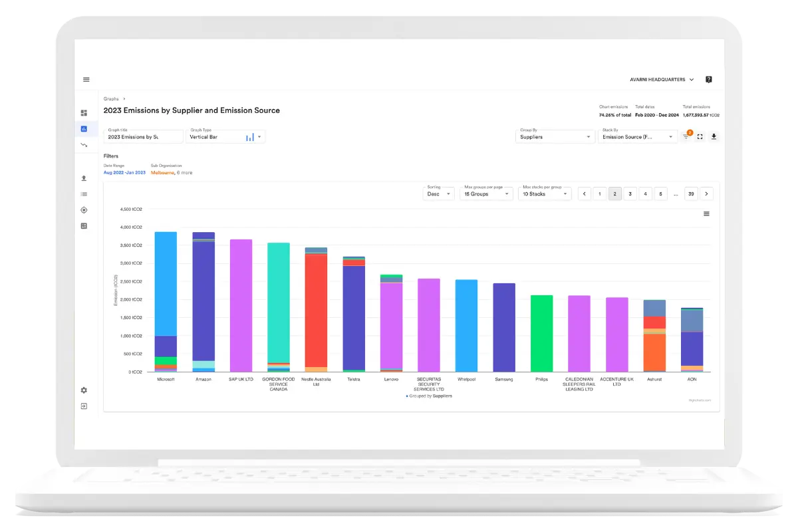This screenshot has width=798, height=532.
Task: Click the AON axis label
Action: 692,379
